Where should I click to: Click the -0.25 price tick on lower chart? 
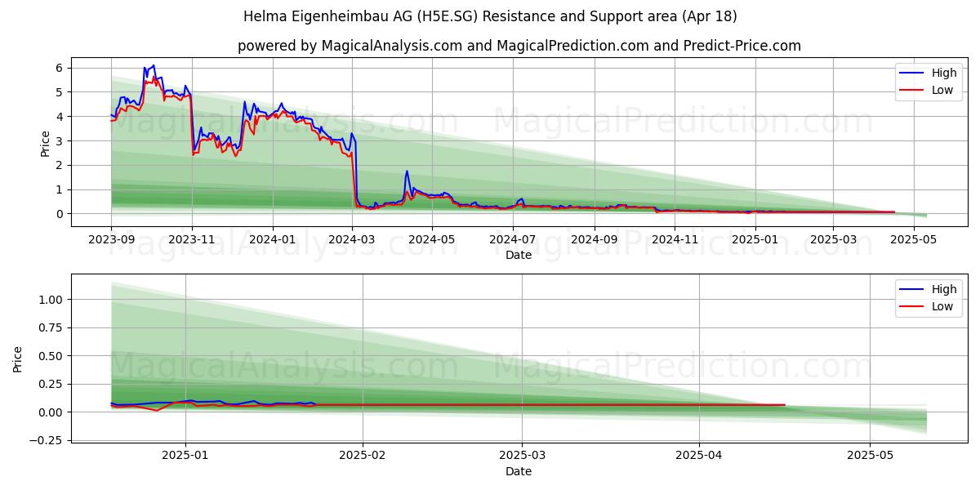pos(47,440)
